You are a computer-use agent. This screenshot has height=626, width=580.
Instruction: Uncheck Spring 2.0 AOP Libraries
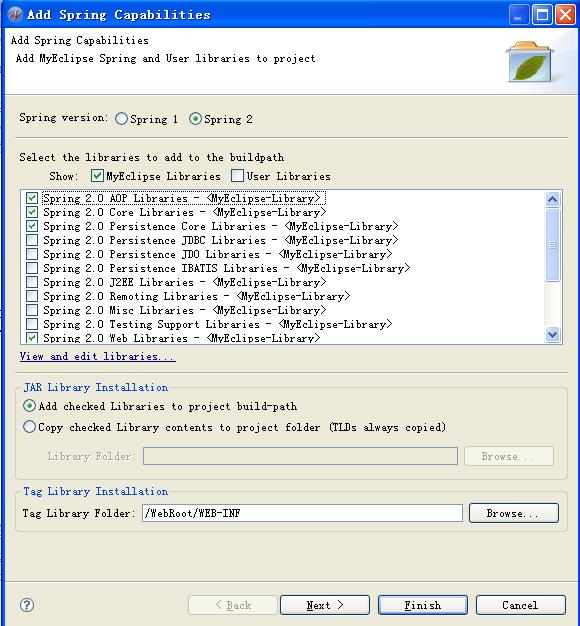32,198
